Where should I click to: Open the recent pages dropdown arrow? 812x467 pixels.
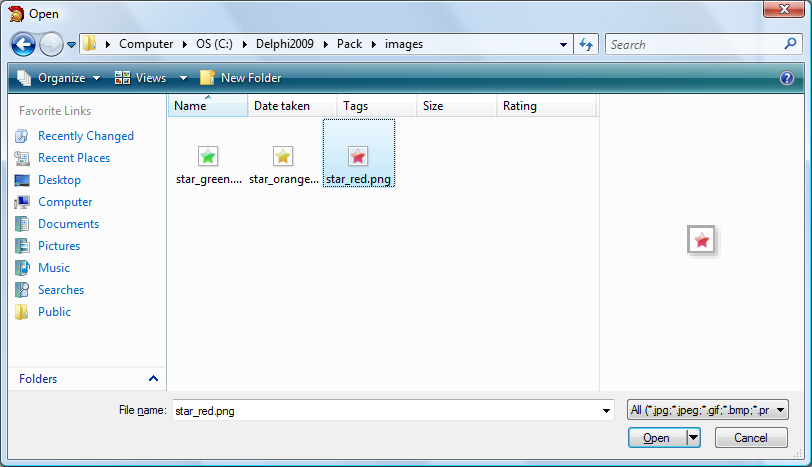(x=71, y=45)
